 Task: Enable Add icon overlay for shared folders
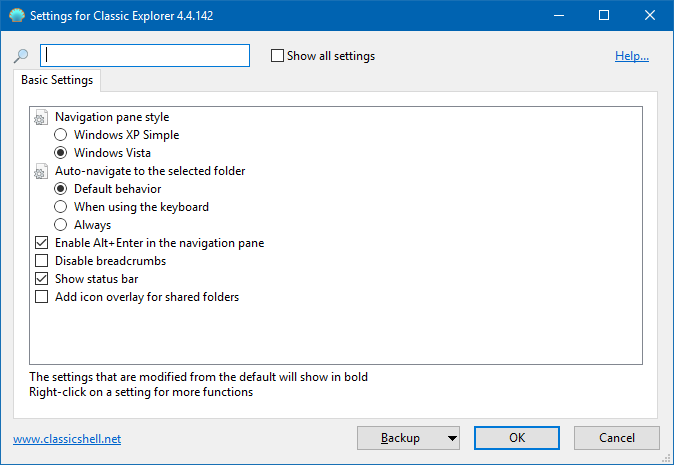coord(42,297)
